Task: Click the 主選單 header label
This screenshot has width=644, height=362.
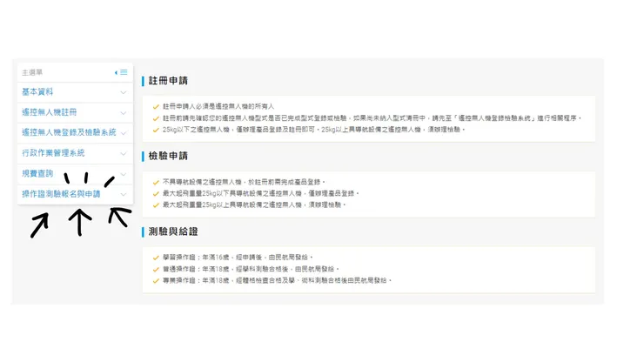Action: pyautogui.click(x=32, y=72)
